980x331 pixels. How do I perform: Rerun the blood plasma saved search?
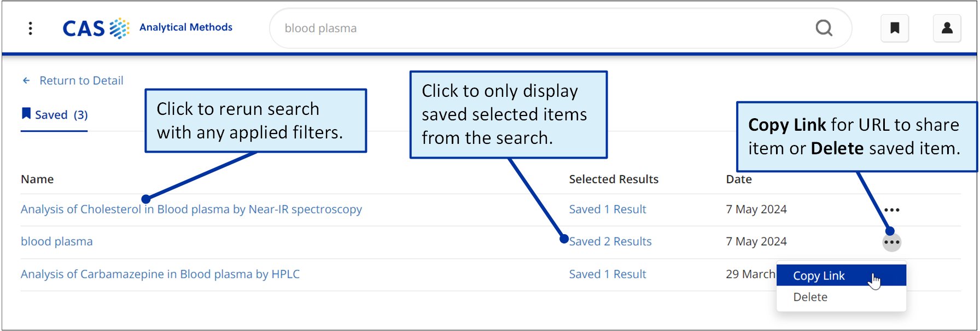pos(57,242)
